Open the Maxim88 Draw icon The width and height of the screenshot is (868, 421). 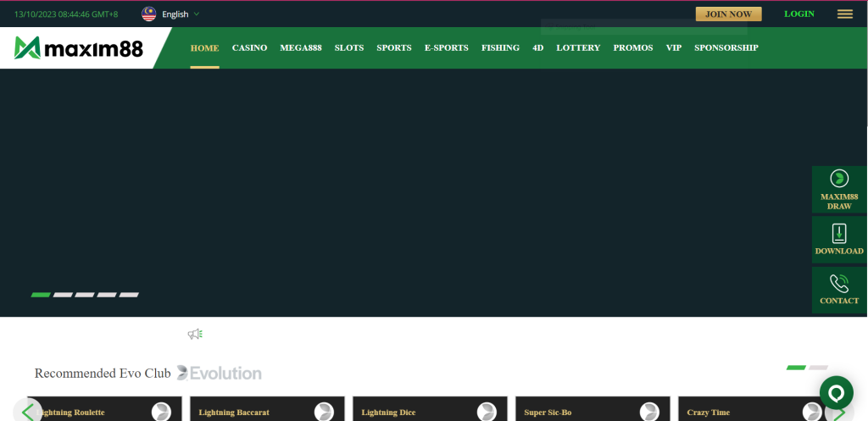tap(839, 178)
